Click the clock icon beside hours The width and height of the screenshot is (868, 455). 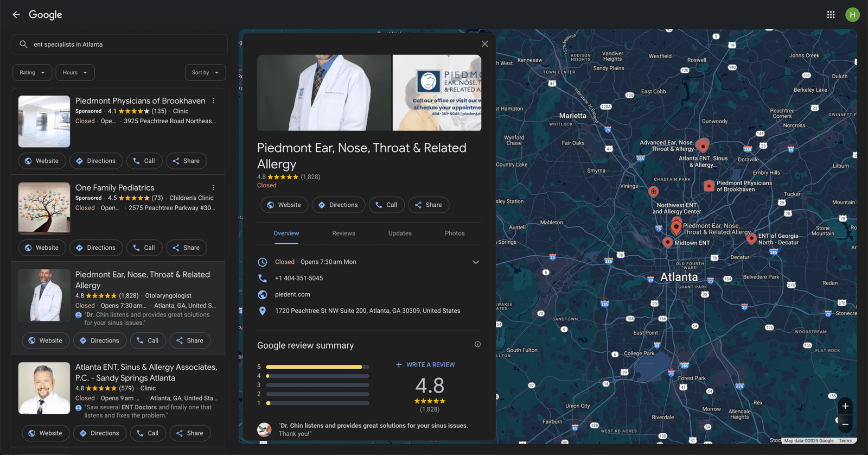coord(263,262)
